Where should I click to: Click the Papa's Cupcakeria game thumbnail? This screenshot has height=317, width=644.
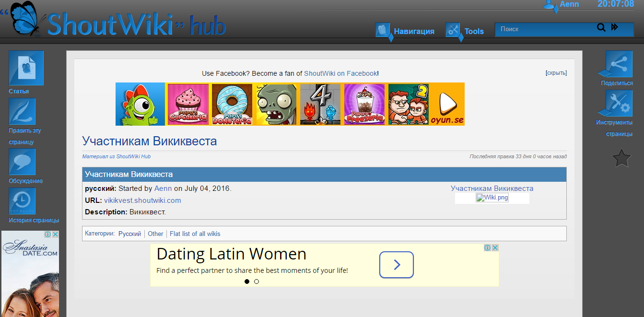[188, 104]
